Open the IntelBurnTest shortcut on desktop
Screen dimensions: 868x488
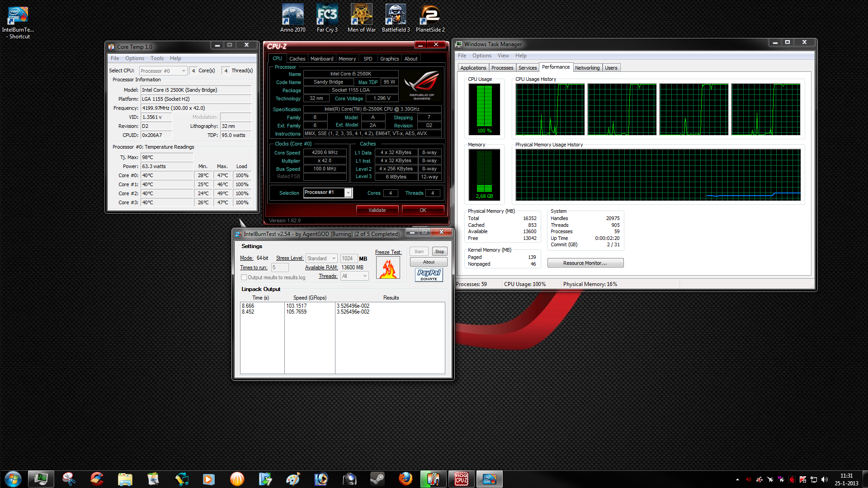coord(18,22)
